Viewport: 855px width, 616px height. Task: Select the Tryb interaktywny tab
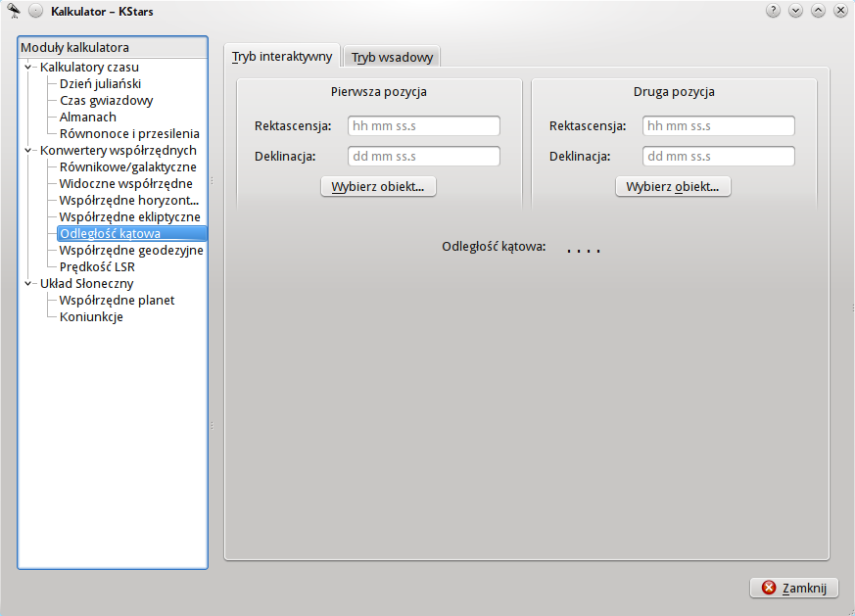tap(282, 57)
